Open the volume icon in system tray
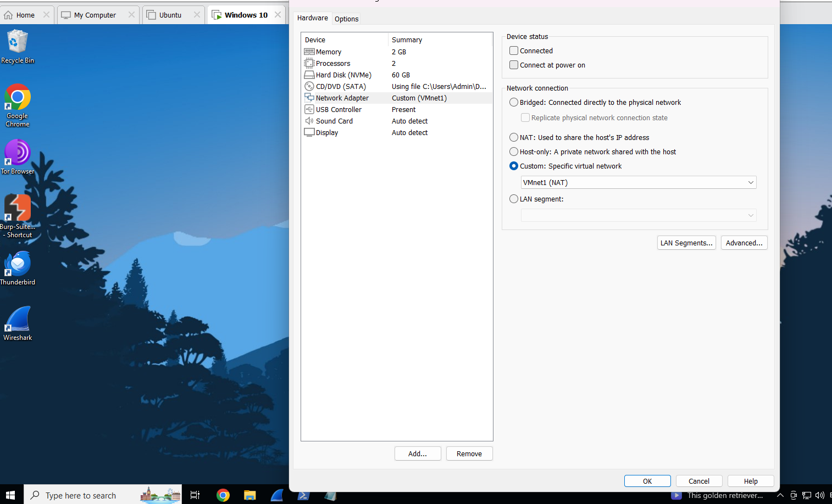Viewport: 832px width, 504px height. point(820,495)
